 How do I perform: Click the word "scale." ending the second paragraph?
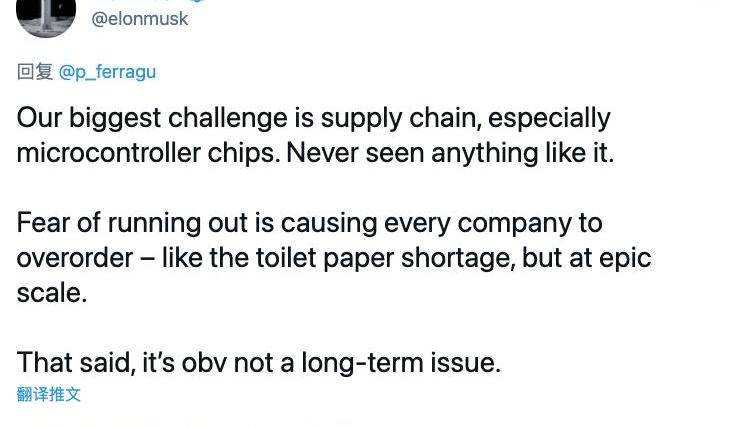(x=52, y=293)
